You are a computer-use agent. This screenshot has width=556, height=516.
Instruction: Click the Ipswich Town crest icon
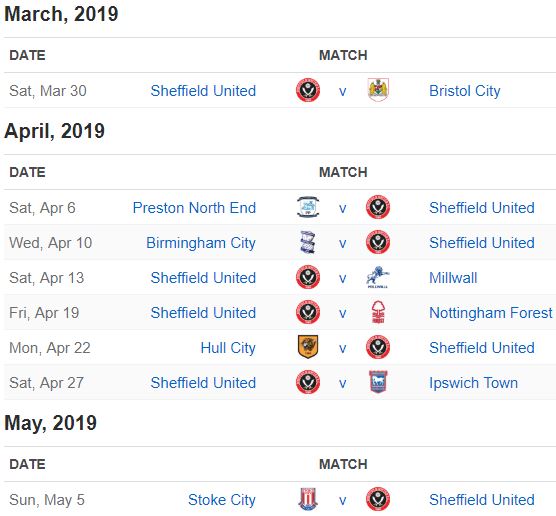[378, 382]
